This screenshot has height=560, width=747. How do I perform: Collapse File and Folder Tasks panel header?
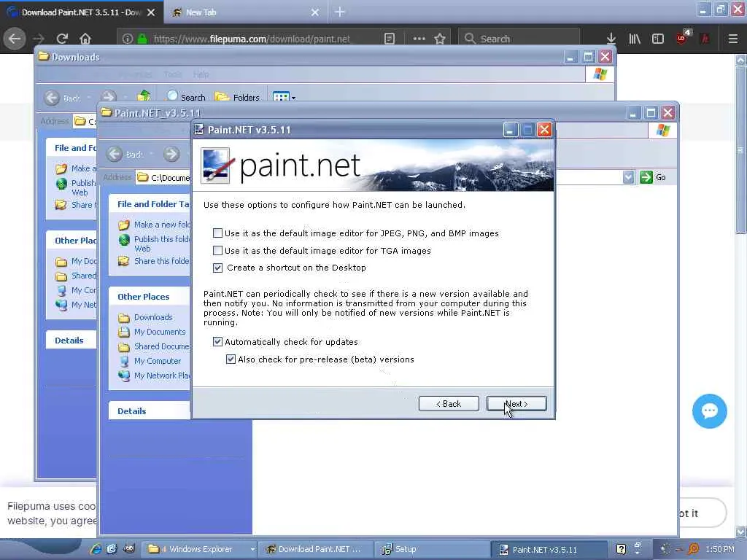click(x=150, y=204)
